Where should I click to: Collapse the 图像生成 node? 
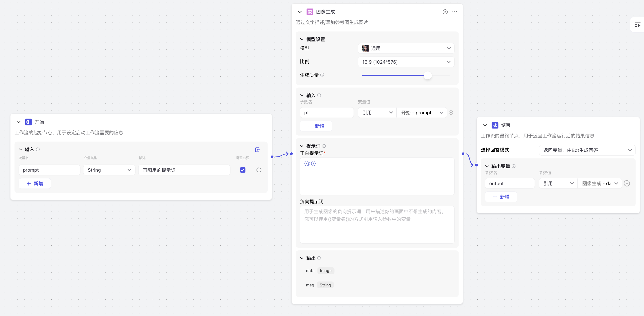click(x=300, y=12)
